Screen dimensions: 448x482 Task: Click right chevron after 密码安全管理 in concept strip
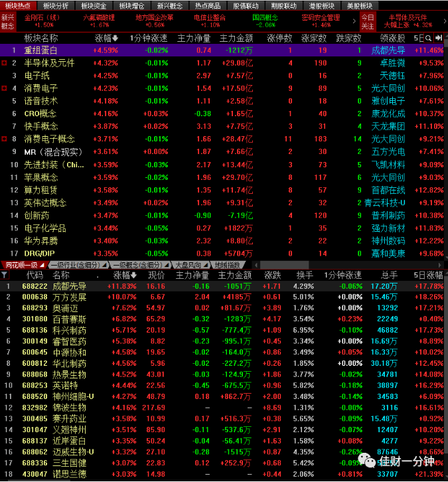(354, 21)
